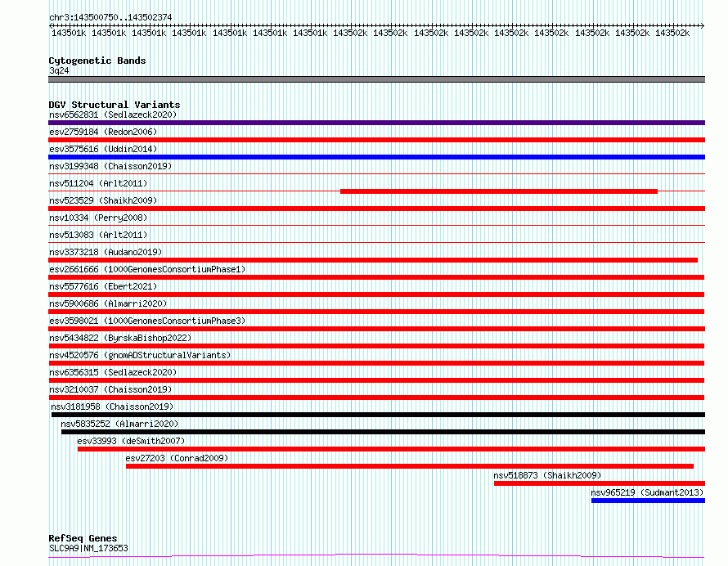Click the red nsv3373218 variant bar
This screenshot has width=728, height=566.
[373, 260]
